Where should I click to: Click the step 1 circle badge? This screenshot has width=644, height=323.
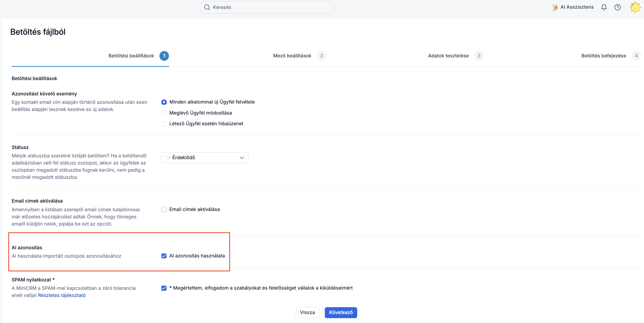pyautogui.click(x=164, y=56)
